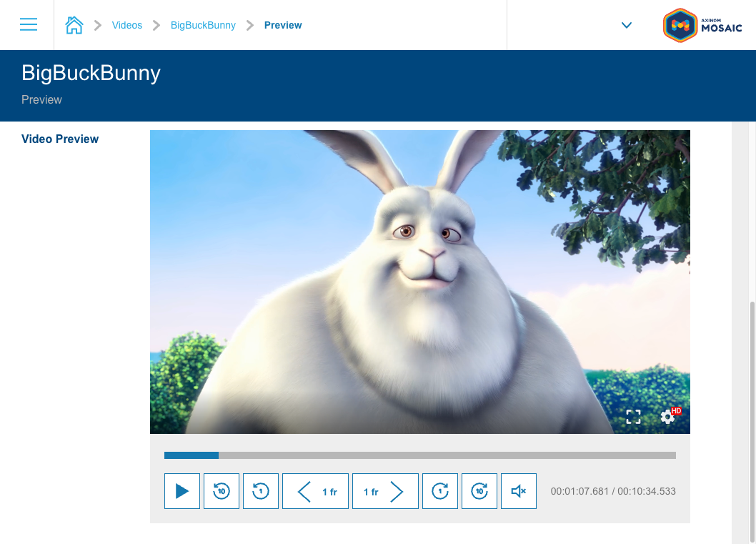Go to the home page icon
Screen dimensions: 756x544
coord(74,25)
